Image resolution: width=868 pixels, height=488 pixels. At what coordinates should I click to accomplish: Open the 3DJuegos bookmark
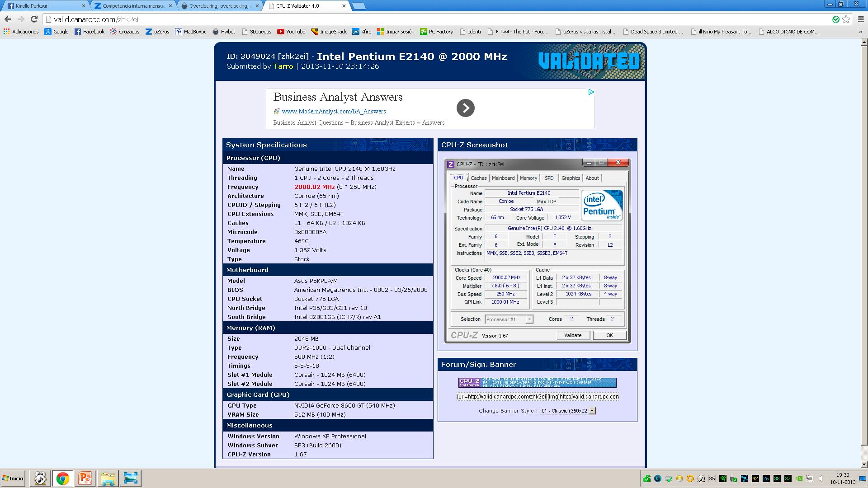click(257, 32)
